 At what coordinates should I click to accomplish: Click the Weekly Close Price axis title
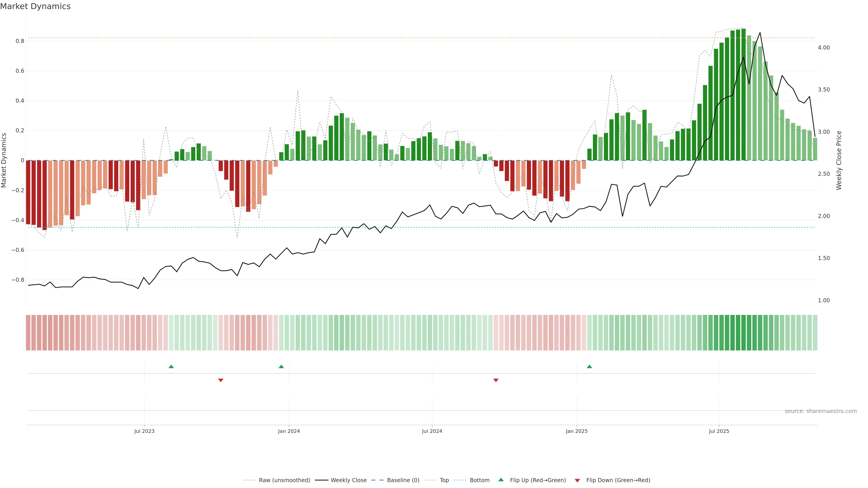click(x=839, y=160)
